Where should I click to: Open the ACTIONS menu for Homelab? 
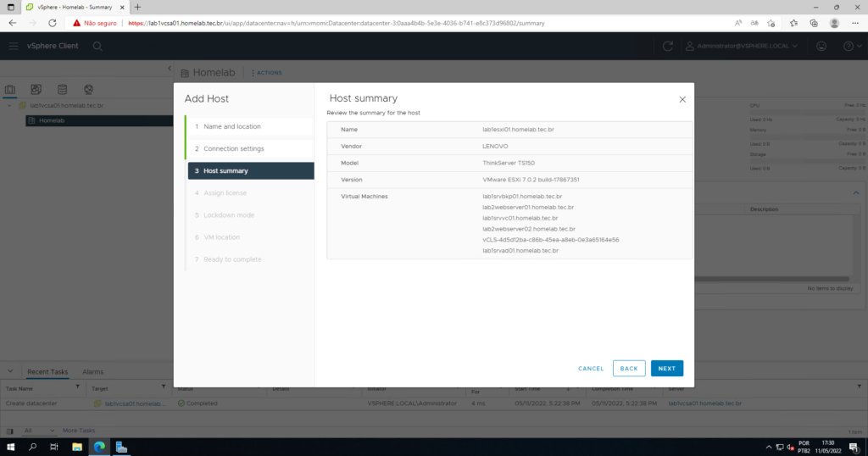(x=267, y=73)
